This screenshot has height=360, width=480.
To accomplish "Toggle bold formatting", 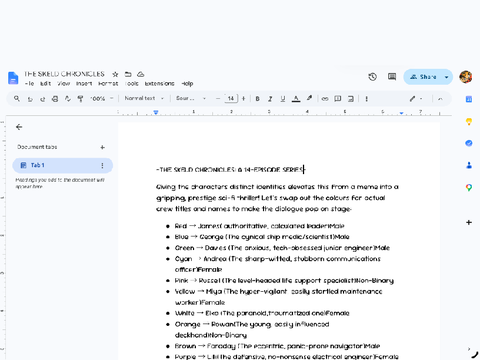I will coord(257,99).
